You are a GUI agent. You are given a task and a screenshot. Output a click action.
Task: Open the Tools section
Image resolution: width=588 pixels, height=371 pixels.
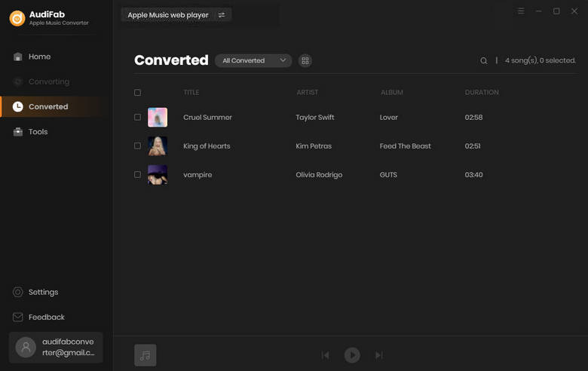[38, 132]
